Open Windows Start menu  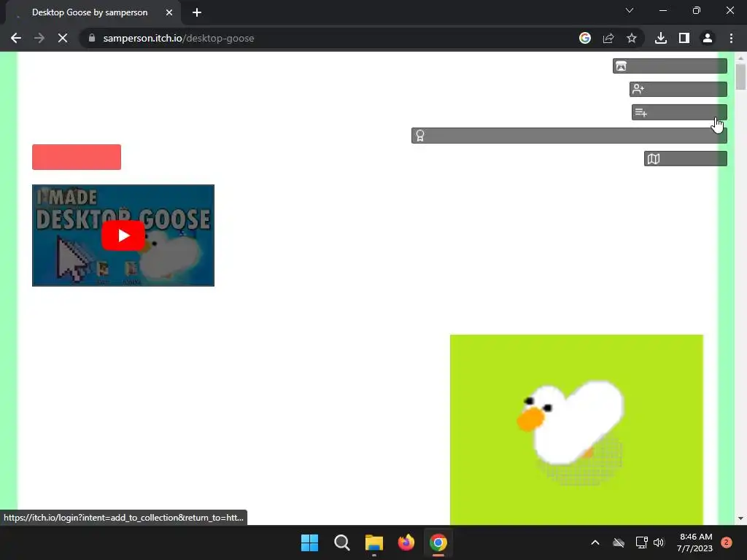(x=309, y=542)
